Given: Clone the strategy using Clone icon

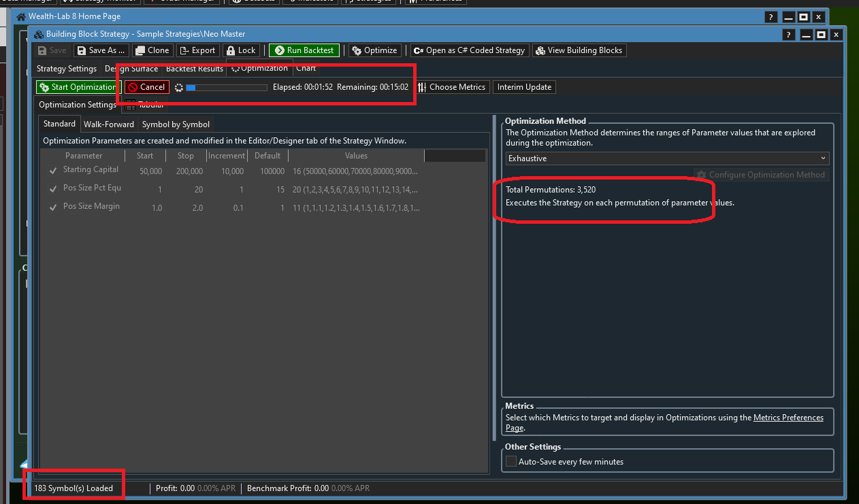Looking at the screenshot, I should point(152,50).
